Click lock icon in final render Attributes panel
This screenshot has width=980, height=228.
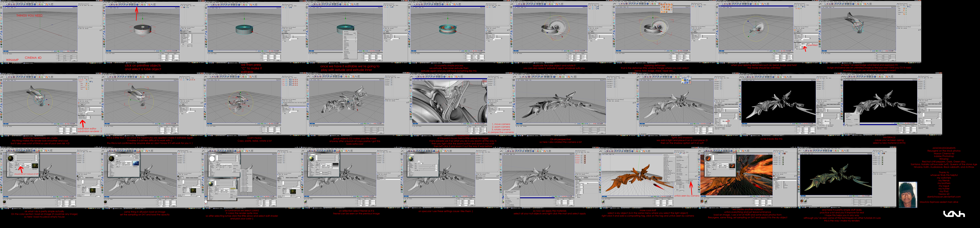point(894,176)
